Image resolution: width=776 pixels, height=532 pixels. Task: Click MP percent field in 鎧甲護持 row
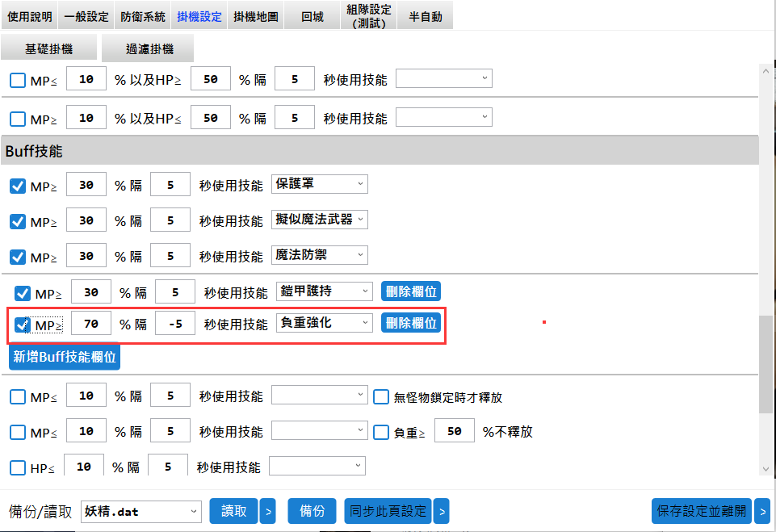(x=91, y=291)
